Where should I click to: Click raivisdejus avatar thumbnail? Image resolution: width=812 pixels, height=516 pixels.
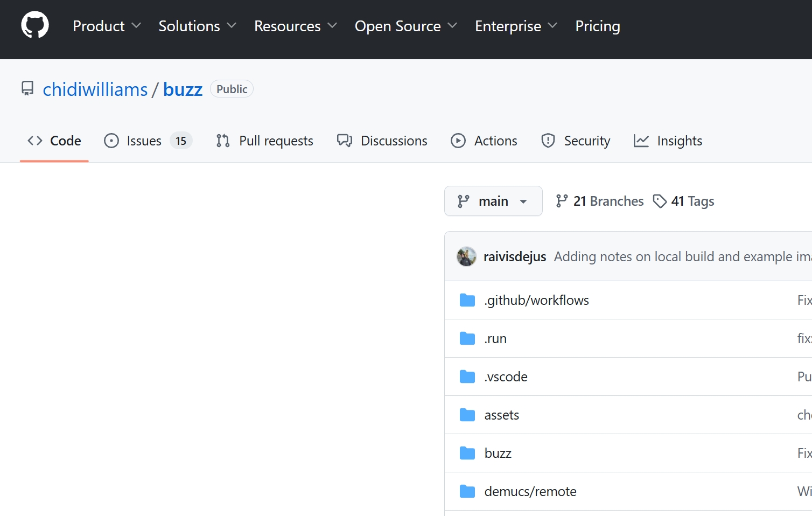(466, 256)
